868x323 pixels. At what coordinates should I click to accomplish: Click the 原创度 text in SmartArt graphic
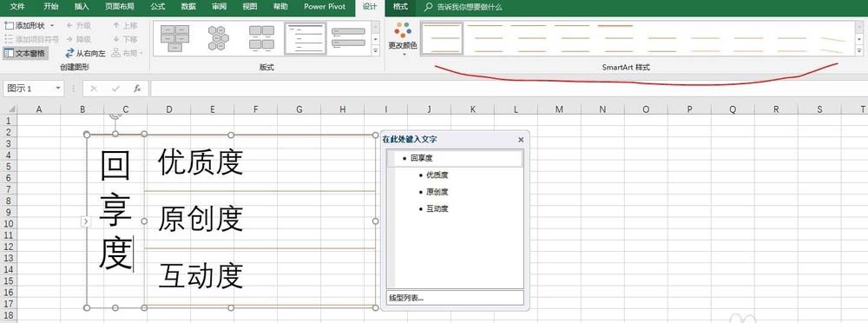[x=201, y=220]
